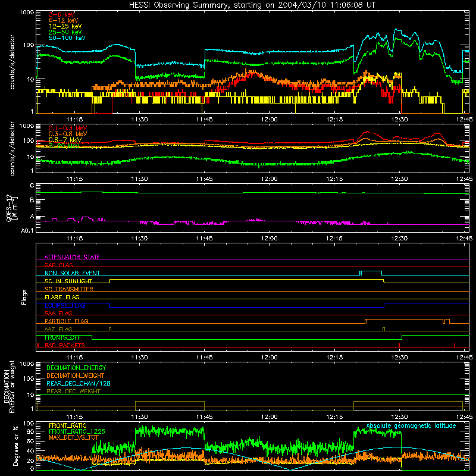Click the REAR_DEC_WEIGHT legend label
Viewport: 476px width, 476px height.
73,392
